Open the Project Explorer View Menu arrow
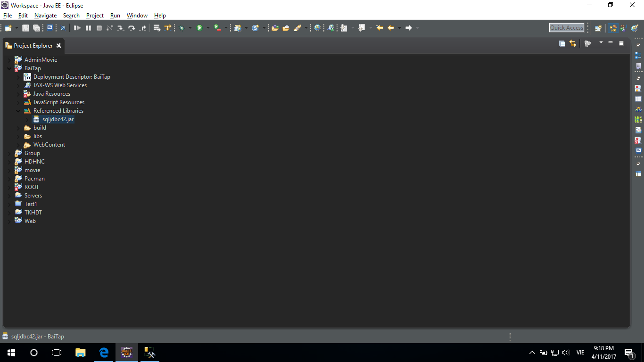This screenshot has height=362, width=644. [601, 43]
